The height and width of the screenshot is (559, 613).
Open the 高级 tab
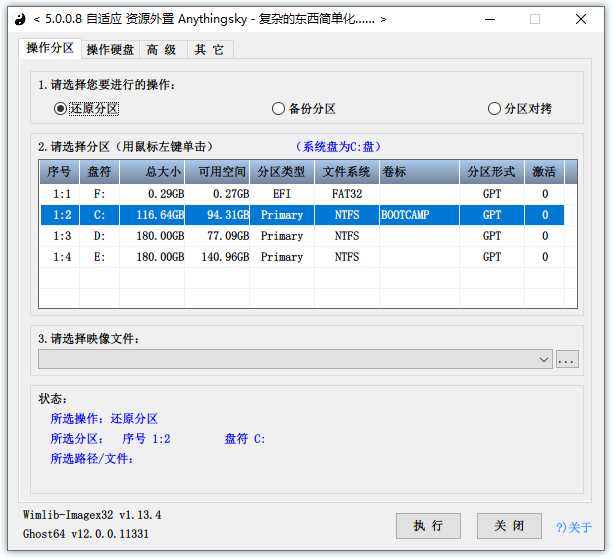coord(161,50)
